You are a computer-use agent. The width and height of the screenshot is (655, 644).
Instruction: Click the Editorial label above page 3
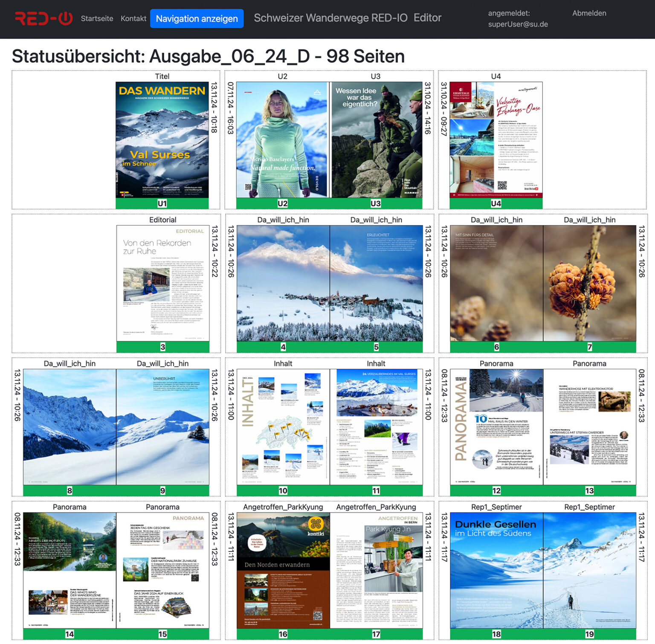(x=162, y=220)
